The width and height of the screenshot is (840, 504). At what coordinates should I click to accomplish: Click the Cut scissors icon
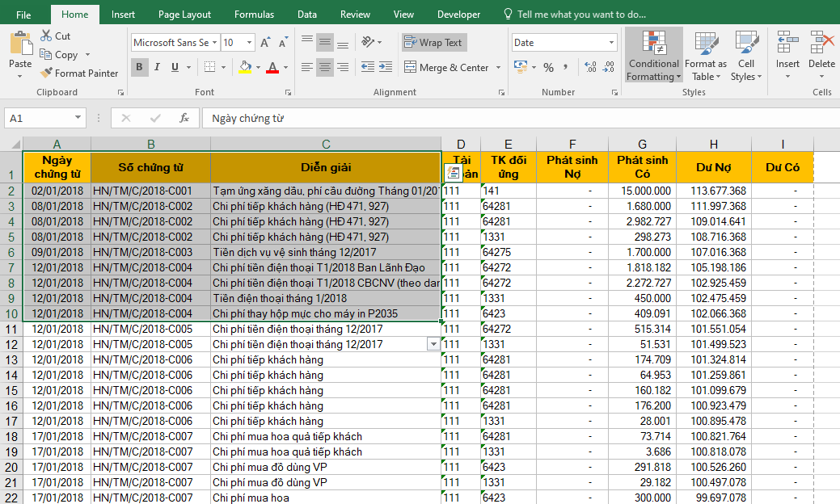[46, 36]
